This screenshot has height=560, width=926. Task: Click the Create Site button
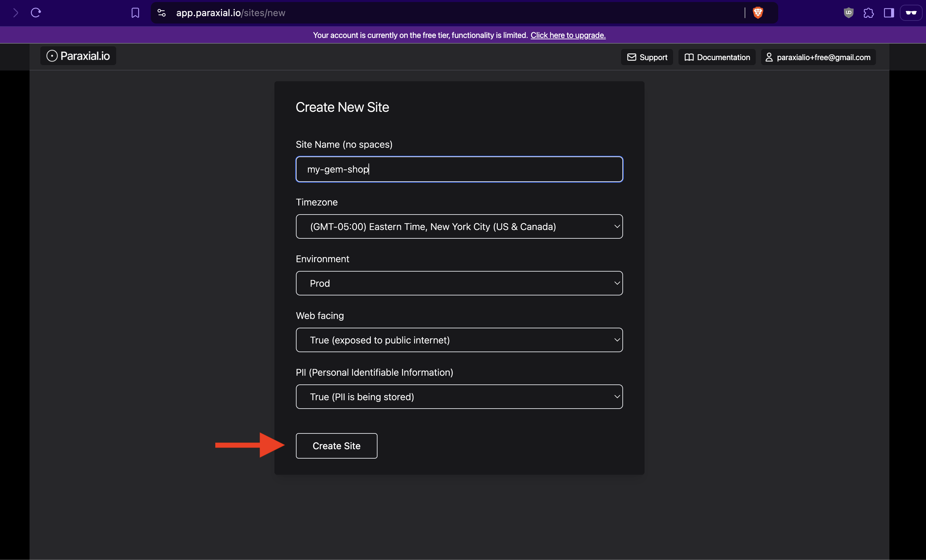(x=336, y=446)
